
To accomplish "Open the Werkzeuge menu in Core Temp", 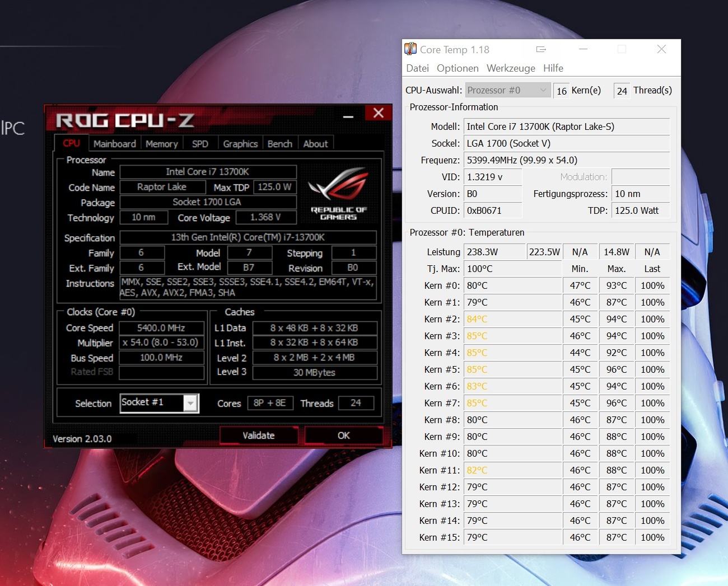I will click(x=511, y=68).
